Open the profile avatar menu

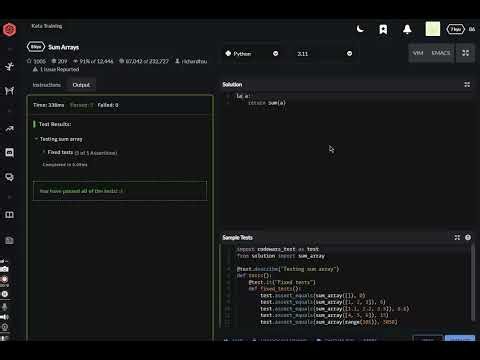point(433,29)
